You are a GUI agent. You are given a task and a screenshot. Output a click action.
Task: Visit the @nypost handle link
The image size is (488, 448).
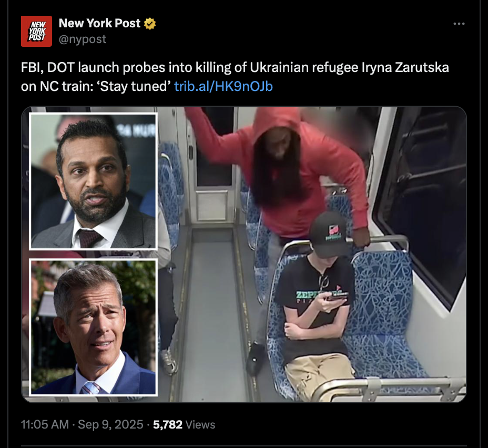(x=83, y=39)
